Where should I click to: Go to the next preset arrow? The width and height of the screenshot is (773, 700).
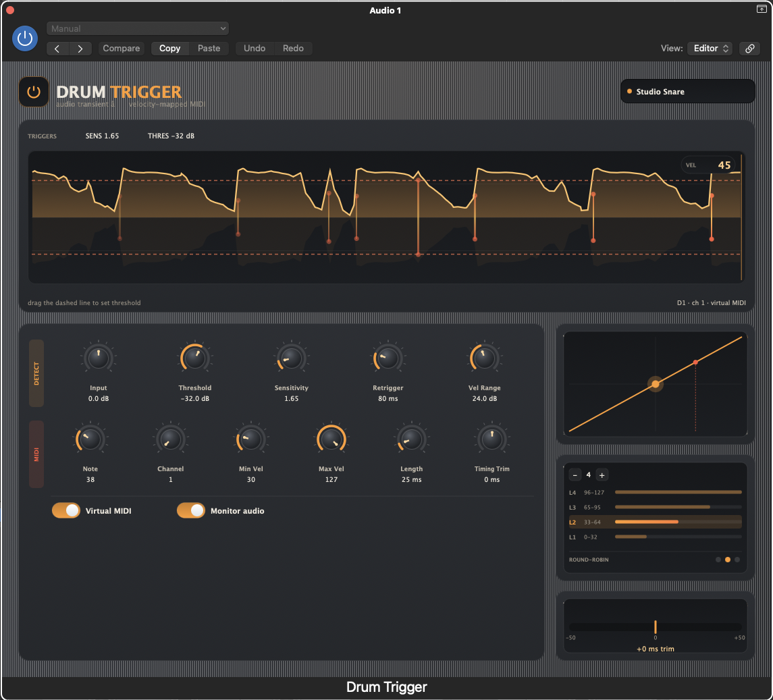pos(80,49)
